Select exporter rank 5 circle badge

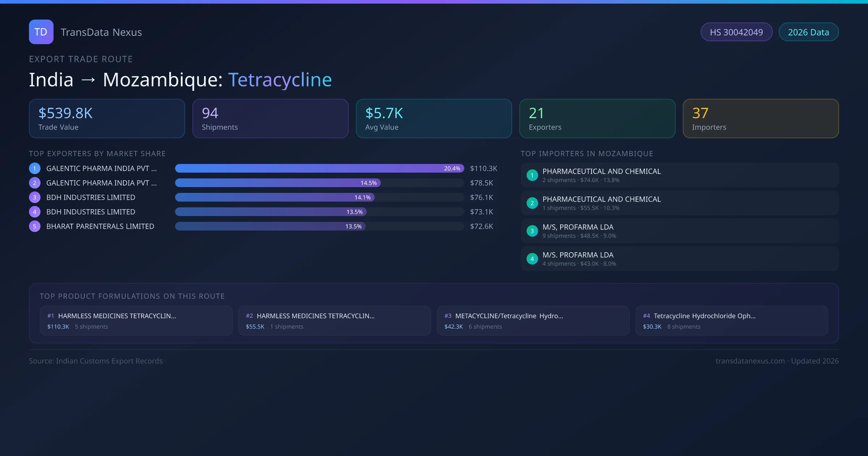click(35, 226)
